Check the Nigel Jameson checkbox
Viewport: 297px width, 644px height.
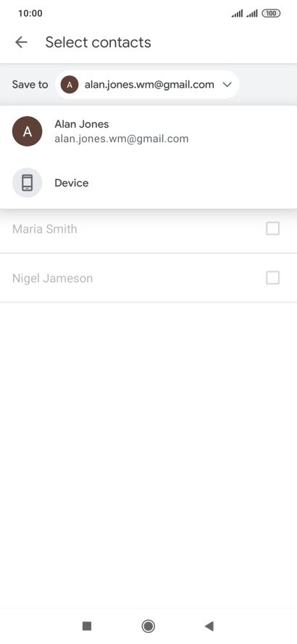coord(273,278)
